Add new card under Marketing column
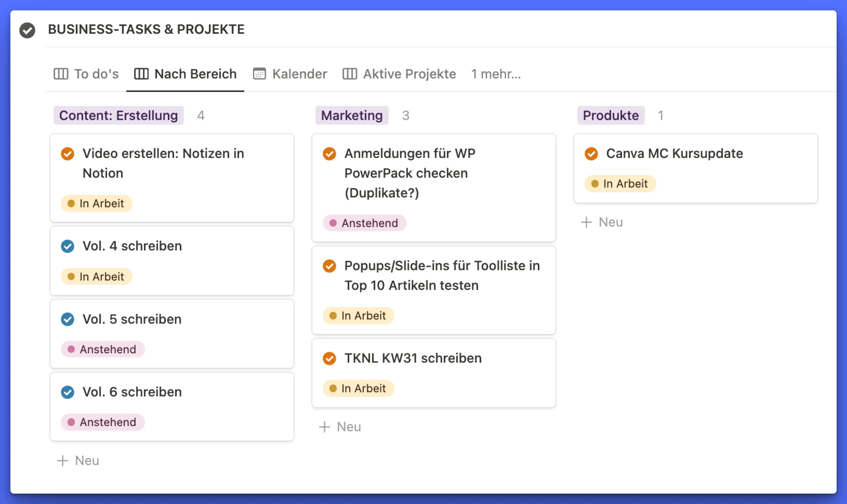The height and width of the screenshot is (504, 847). [340, 427]
